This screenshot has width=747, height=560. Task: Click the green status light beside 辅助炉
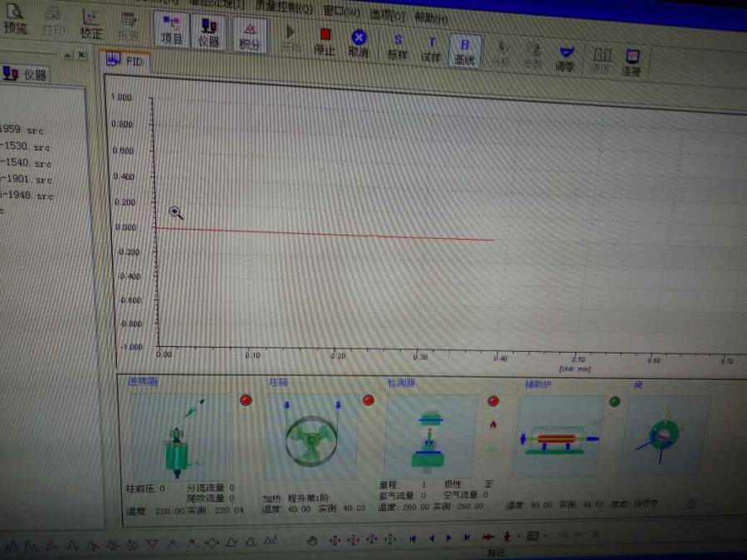614,402
